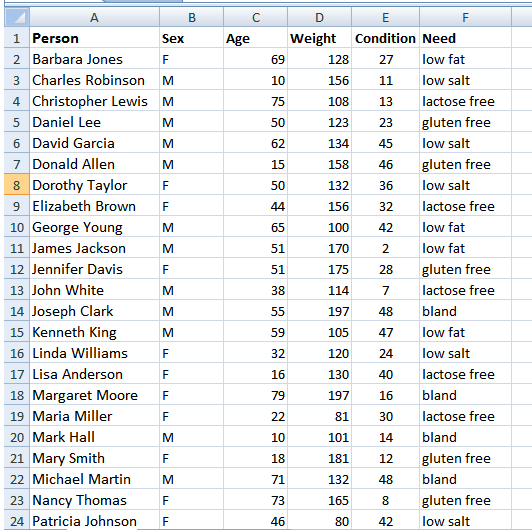
Task: Click the Select All corner triangle
Action: pos(17,17)
